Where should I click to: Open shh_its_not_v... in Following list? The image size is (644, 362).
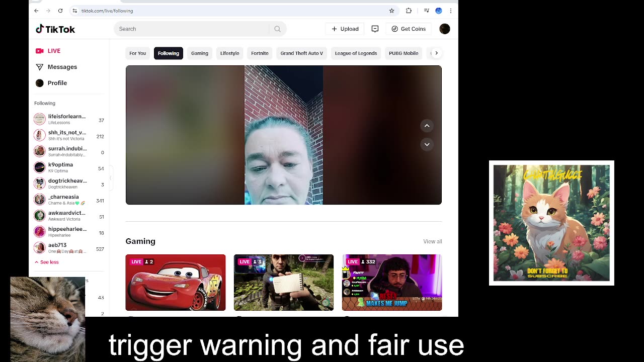click(69, 135)
